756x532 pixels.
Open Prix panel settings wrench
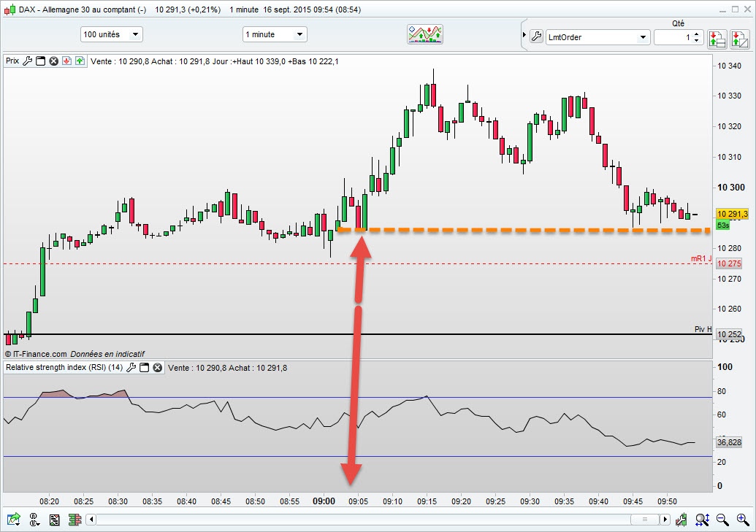(x=28, y=61)
